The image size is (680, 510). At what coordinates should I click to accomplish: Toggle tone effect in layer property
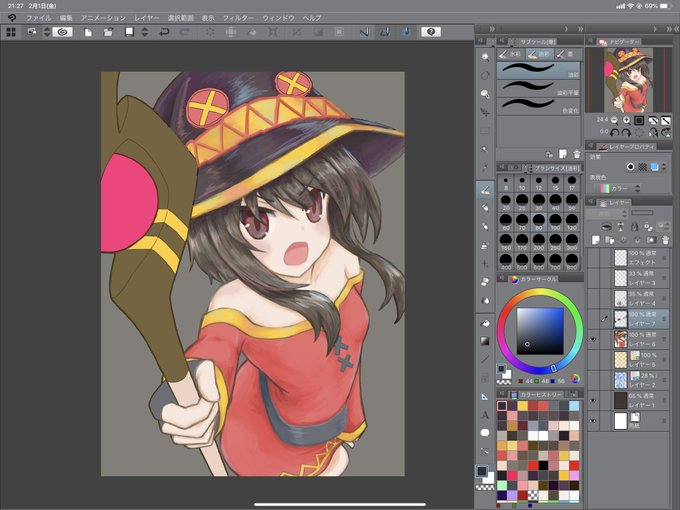643,167
